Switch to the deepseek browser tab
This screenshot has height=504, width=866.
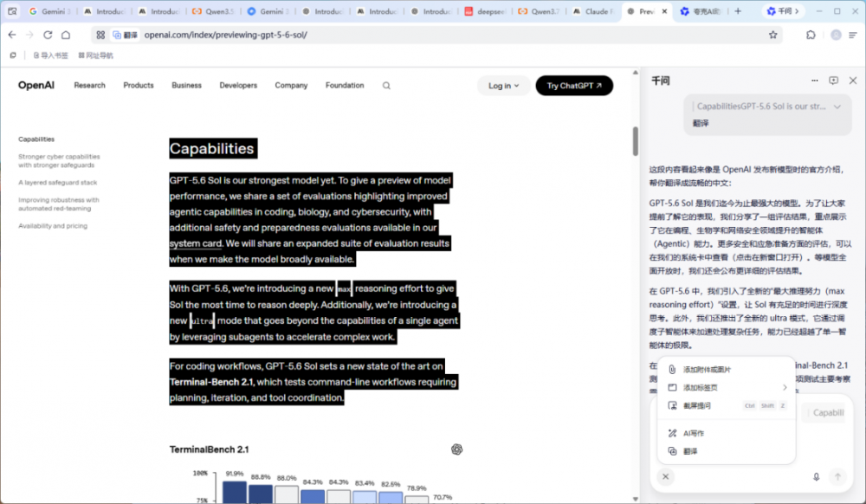(x=486, y=11)
